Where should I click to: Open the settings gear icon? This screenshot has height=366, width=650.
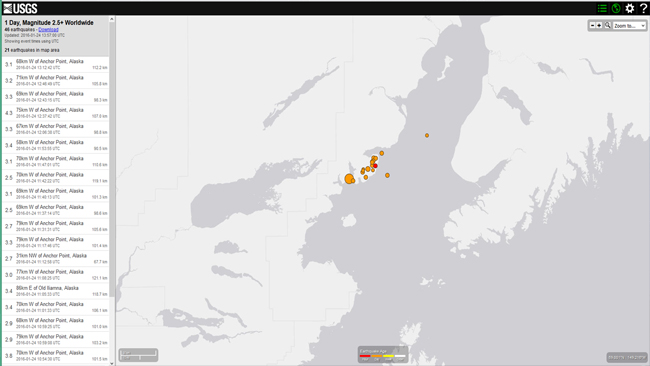[630, 8]
